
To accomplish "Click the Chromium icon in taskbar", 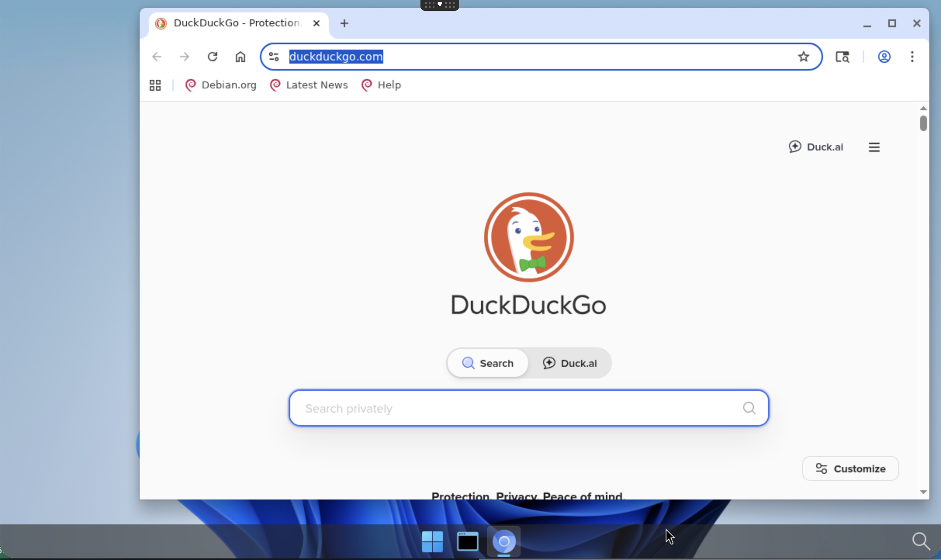I will click(503, 541).
